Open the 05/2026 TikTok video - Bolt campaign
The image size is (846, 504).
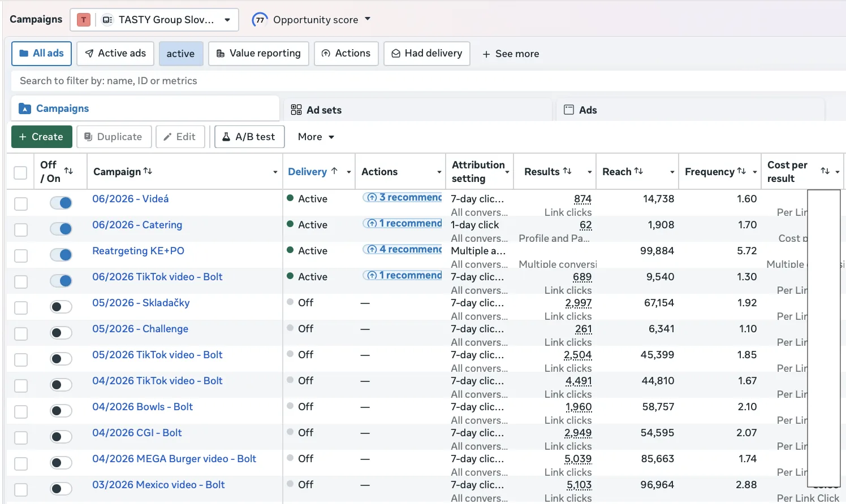[x=157, y=355]
